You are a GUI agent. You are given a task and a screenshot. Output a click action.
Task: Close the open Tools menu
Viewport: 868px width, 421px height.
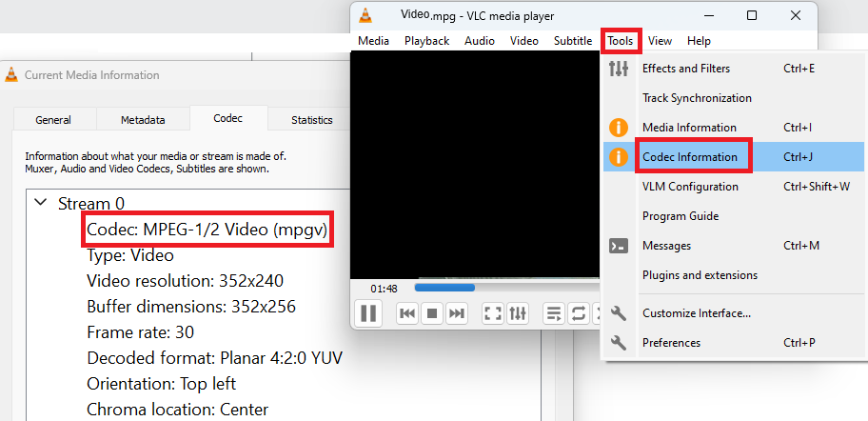point(621,41)
